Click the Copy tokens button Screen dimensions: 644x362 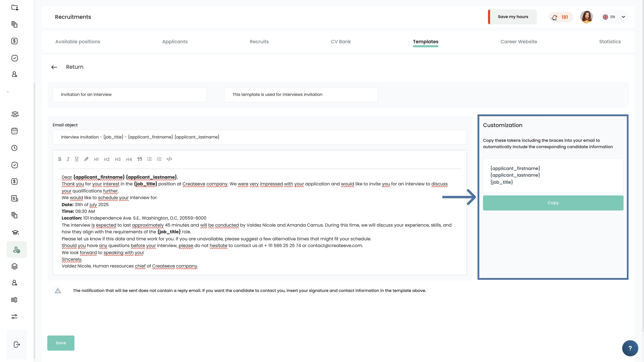(x=553, y=203)
